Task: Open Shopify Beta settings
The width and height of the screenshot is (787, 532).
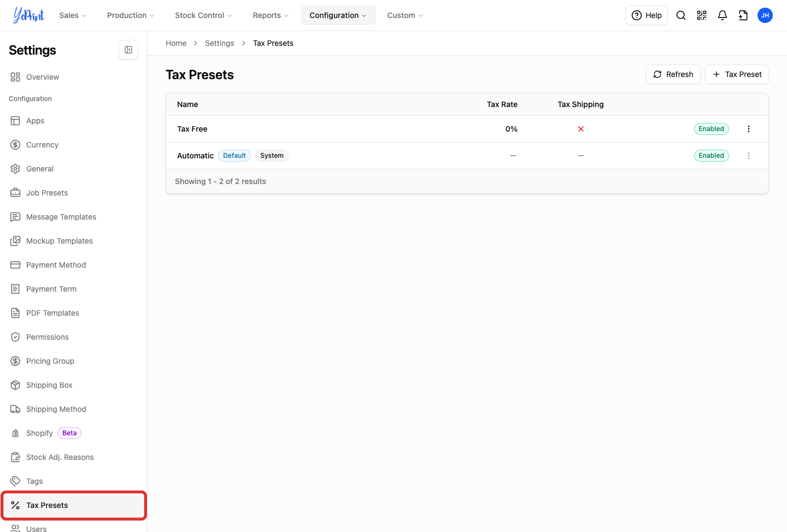Action: pyautogui.click(x=73, y=433)
